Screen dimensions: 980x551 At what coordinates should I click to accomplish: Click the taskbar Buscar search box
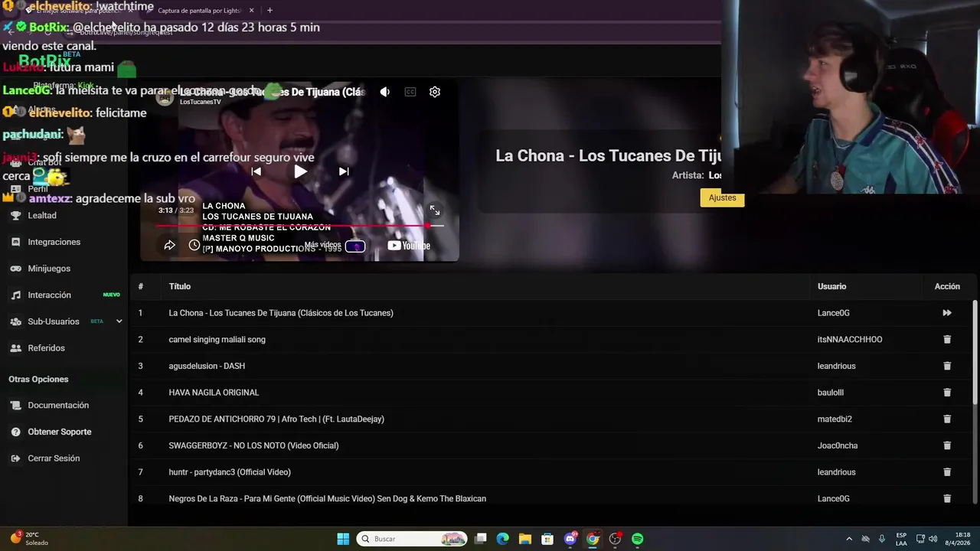point(412,539)
